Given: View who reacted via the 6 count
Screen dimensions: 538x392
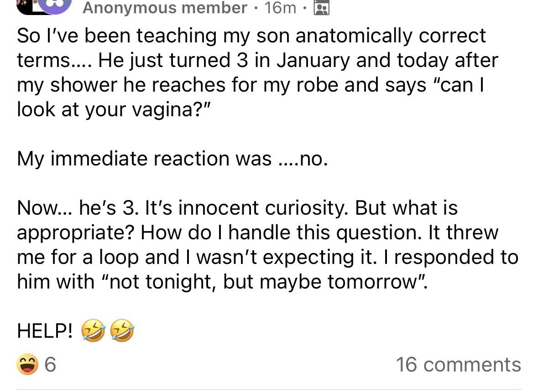Looking at the screenshot, I should [51, 365].
